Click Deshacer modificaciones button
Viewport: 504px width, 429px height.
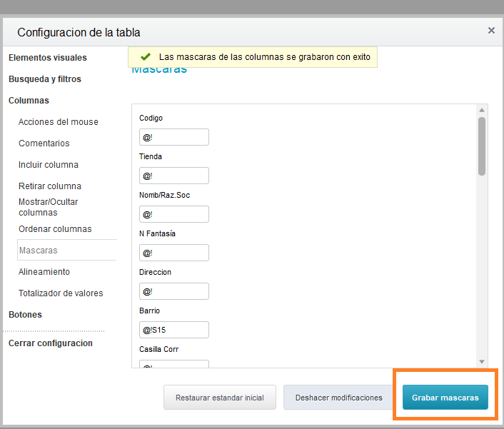(x=339, y=398)
